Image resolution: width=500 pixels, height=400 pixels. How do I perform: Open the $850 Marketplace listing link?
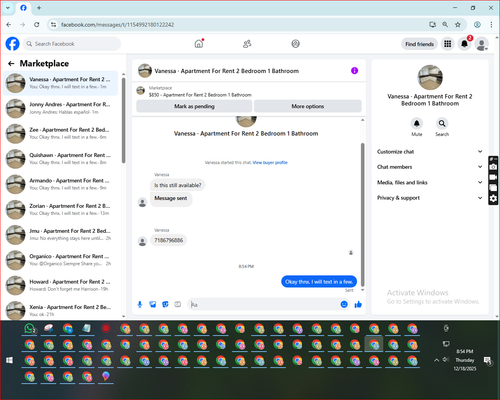coord(200,95)
